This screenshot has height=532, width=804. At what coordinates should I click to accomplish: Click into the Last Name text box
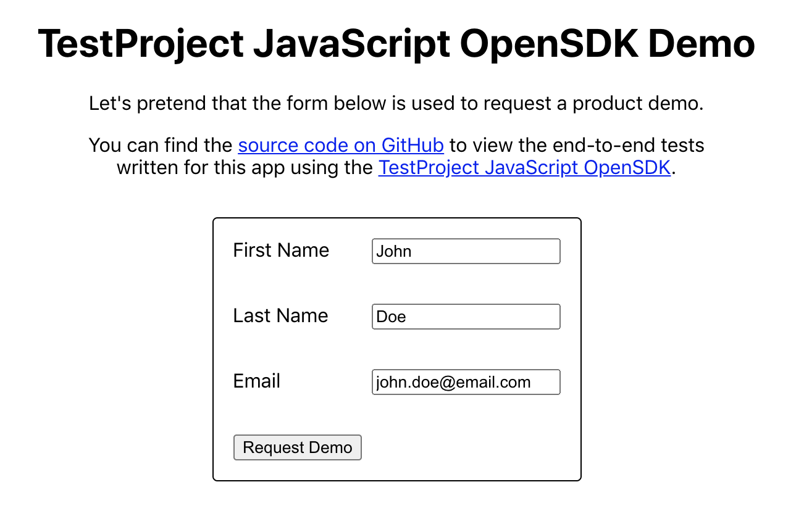click(x=466, y=317)
